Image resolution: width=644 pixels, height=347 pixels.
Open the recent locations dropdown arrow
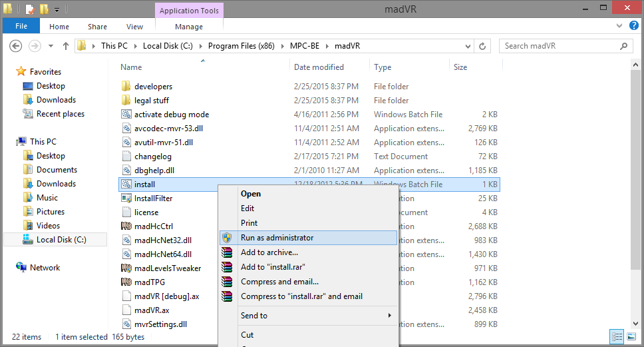51,46
